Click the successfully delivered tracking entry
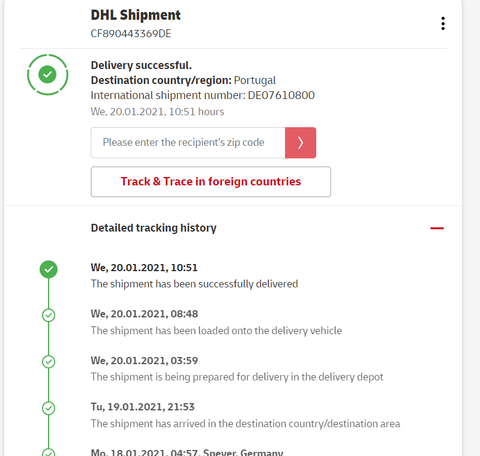 194,276
